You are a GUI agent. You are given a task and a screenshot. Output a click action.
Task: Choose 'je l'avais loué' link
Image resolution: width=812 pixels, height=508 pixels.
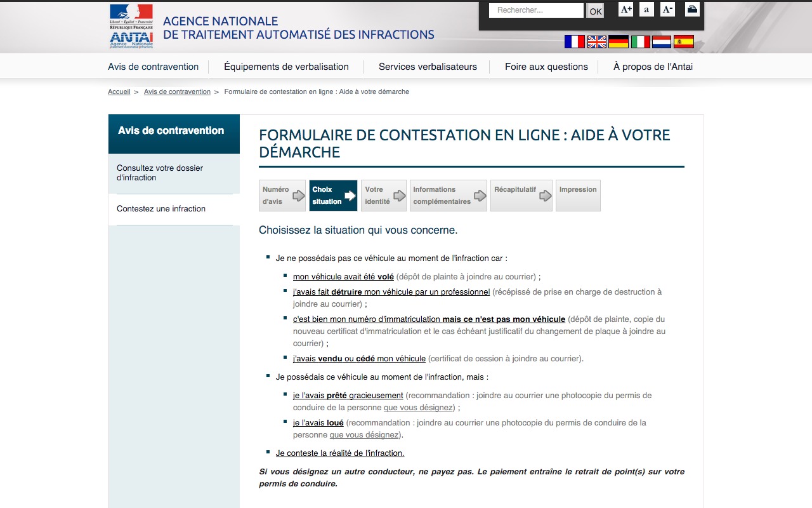coord(318,423)
